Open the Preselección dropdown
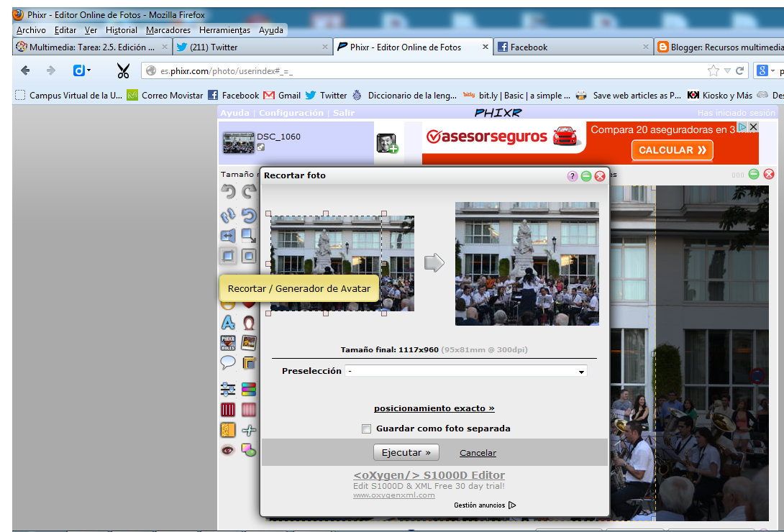The height and width of the screenshot is (532, 784). point(466,371)
